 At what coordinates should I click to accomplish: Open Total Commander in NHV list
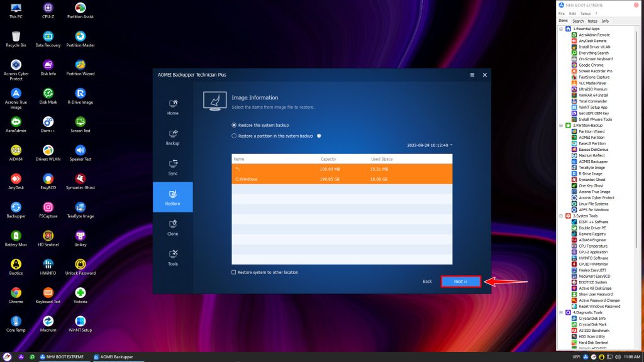pos(592,101)
